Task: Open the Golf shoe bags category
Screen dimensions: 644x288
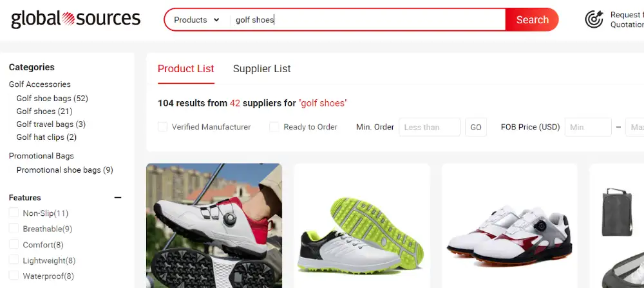Action: [x=52, y=98]
